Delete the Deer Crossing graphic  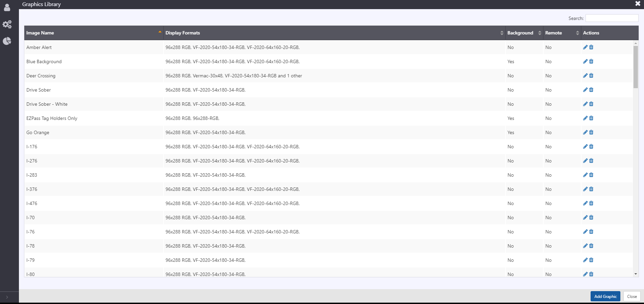[x=591, y=76]
